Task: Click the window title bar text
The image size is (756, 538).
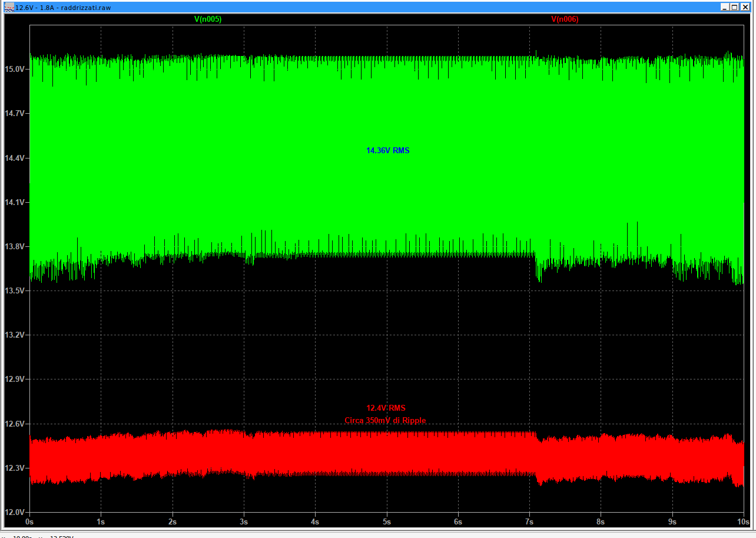Action: pos(62,7)
